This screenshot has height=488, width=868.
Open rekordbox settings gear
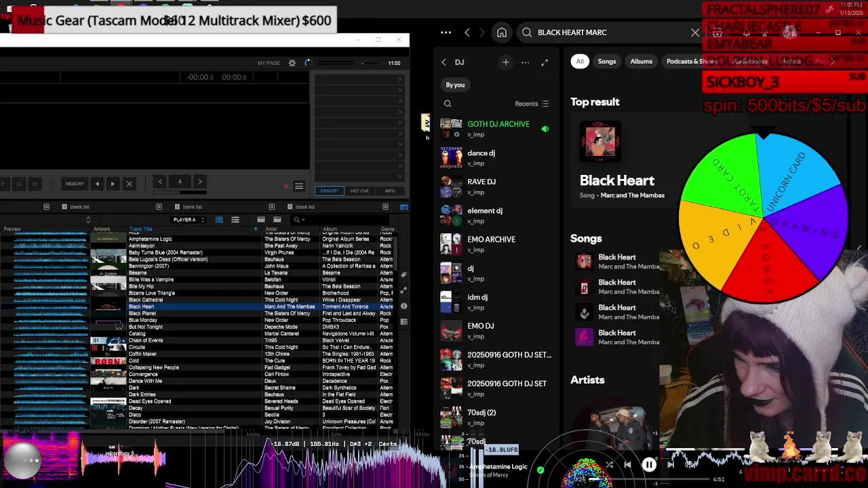click(292, 63)
